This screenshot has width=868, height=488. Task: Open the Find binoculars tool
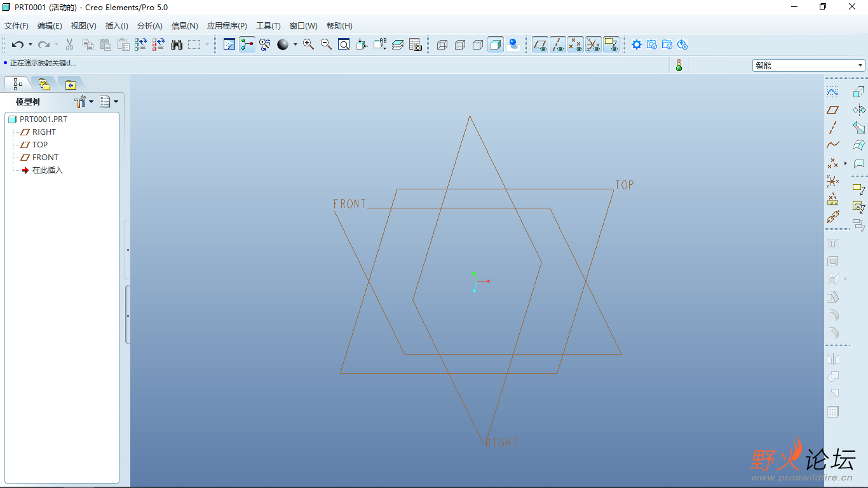177,44
